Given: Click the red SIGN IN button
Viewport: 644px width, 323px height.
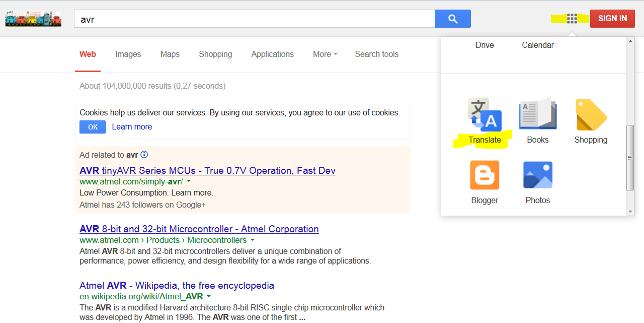Looking at the screenshot, I should [x=612, y=19].
